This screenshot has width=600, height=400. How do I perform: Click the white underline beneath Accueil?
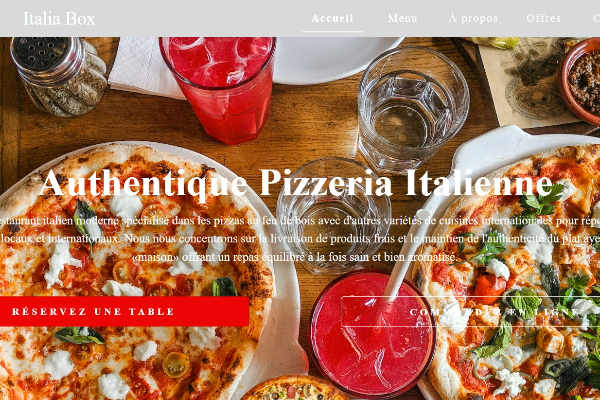click(333, 31)
